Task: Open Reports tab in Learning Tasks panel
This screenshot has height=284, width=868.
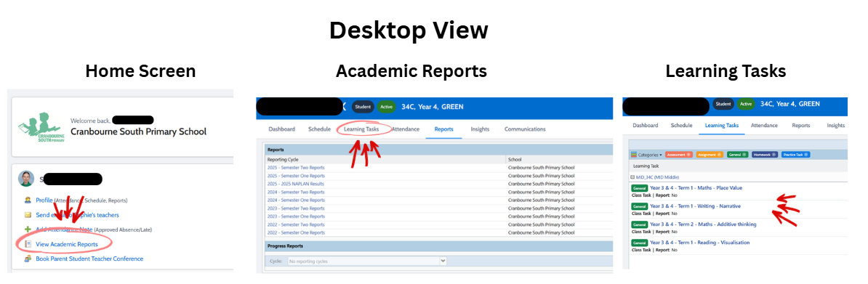Action: click(801, 126)
